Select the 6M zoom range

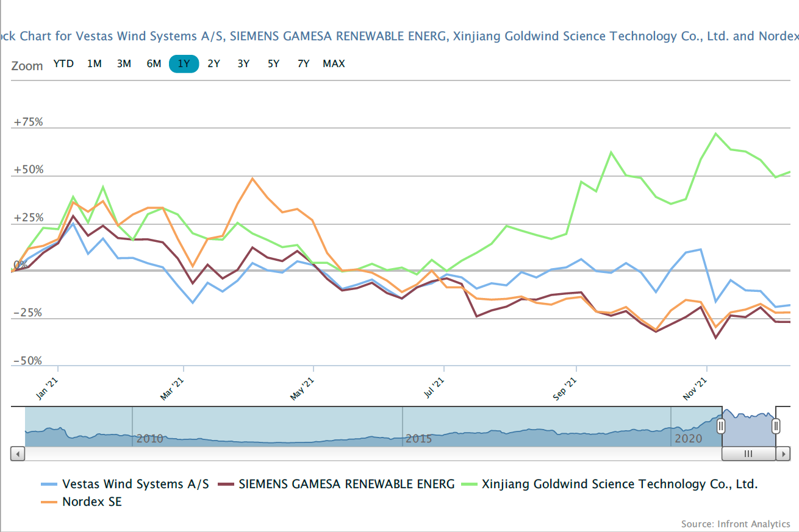tap(154, 63)
